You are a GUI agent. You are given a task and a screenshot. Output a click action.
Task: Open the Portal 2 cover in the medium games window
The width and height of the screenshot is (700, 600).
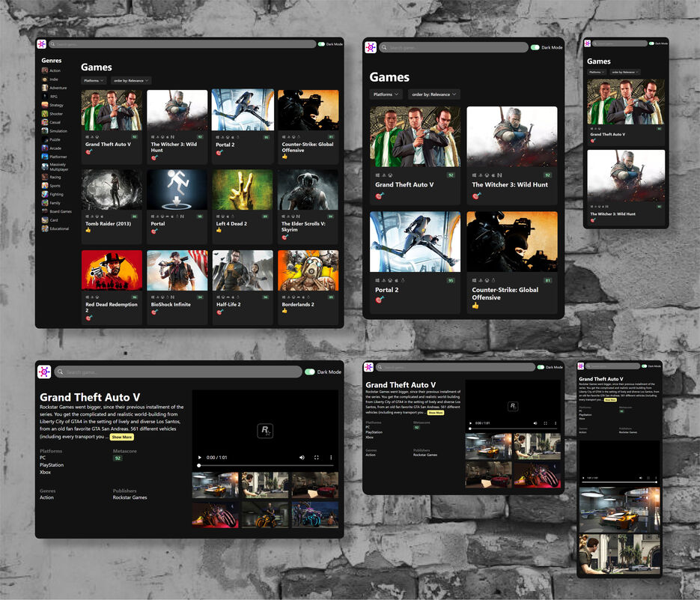coord(416,242)
